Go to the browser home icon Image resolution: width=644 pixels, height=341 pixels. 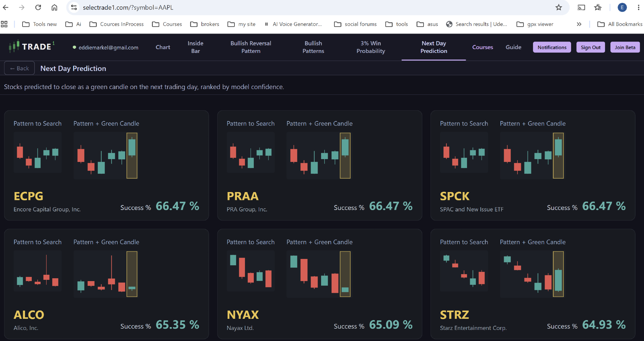pos(55,7)
